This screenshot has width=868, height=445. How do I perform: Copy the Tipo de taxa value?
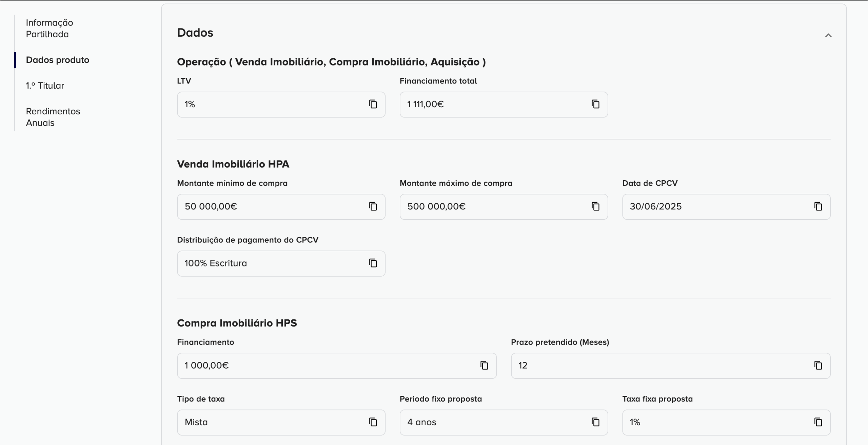pos(373,422)
